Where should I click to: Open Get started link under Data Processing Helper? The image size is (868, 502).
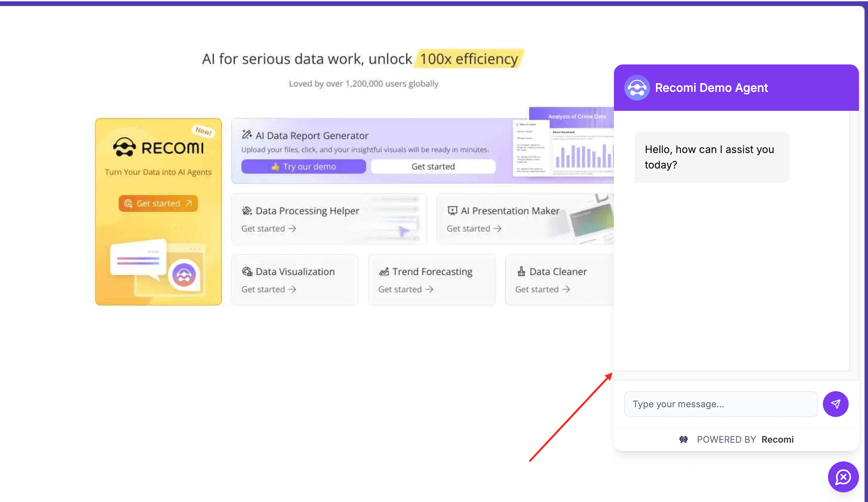click(269, 228)
